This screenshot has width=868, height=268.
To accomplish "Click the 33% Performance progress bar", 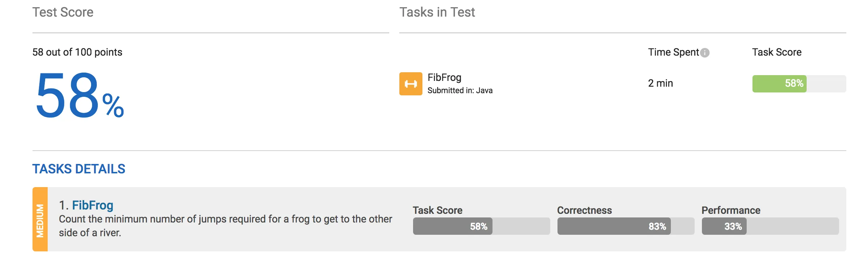I will point(724,226).
